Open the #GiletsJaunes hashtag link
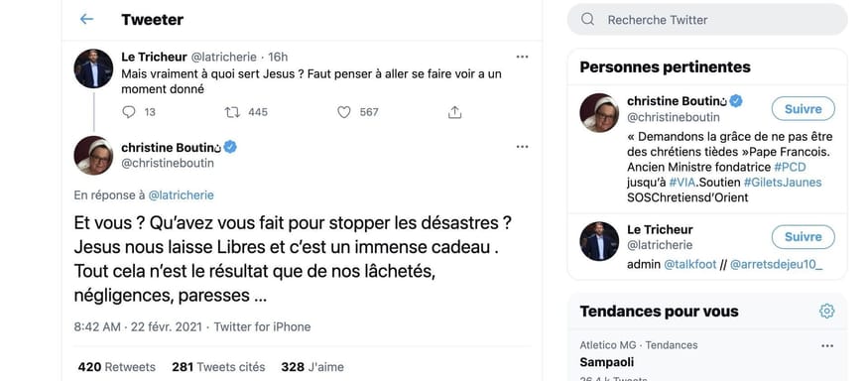The height and width of the screenshot is (381, 868). [x=783, y=183]
